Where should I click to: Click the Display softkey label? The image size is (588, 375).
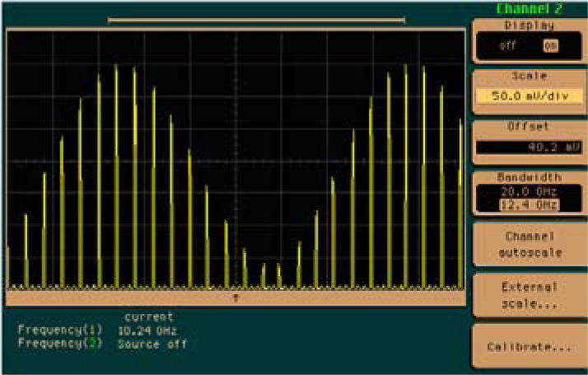tap(529, 26)
